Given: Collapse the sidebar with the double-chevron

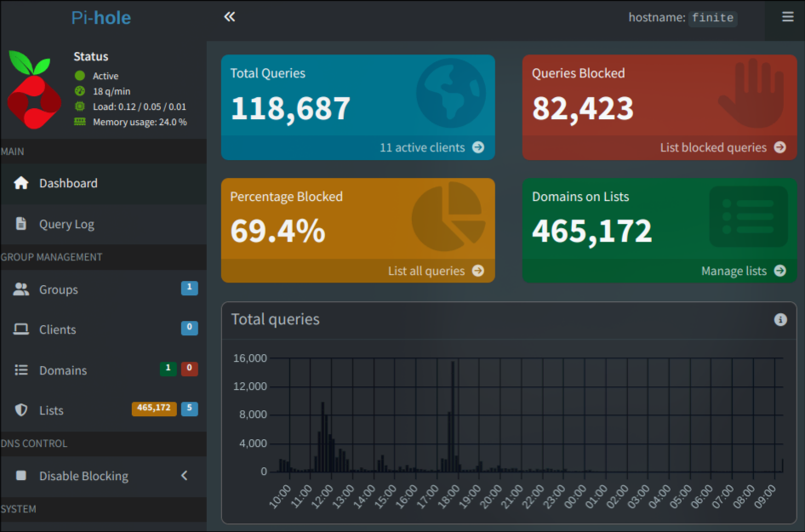Looking at the screenshot, I should click(x=229, y=16).
